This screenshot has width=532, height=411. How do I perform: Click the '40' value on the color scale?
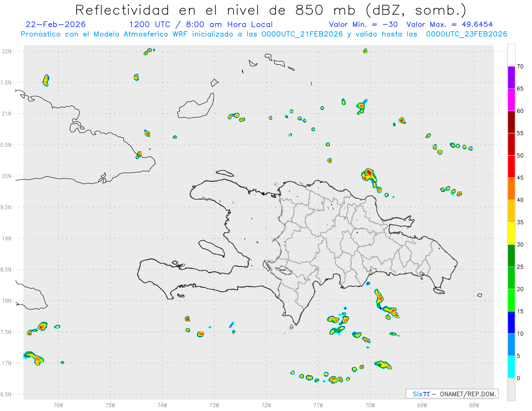click(520, 200)
